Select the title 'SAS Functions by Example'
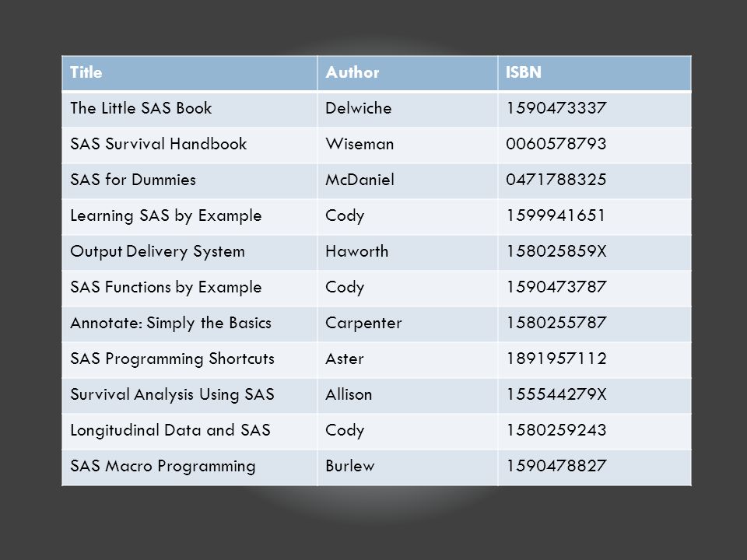The image size is (747, 560). click(x=166, y=287)
